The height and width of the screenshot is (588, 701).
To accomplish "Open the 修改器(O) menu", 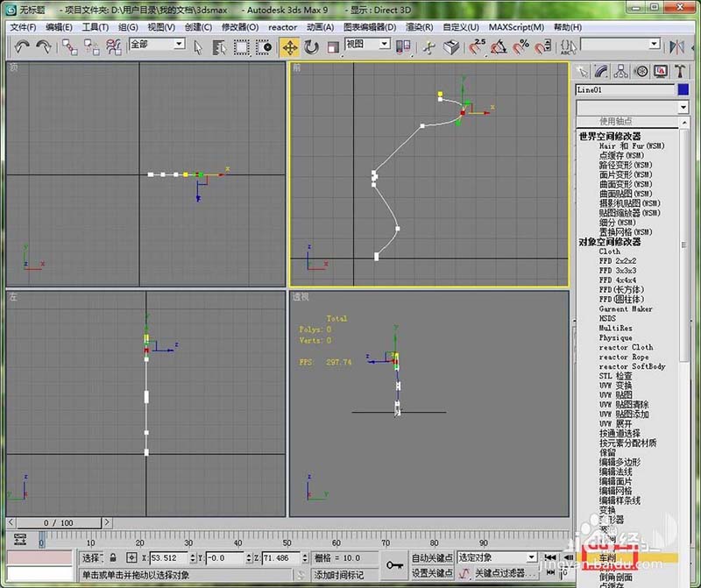I will coord(240,27).
